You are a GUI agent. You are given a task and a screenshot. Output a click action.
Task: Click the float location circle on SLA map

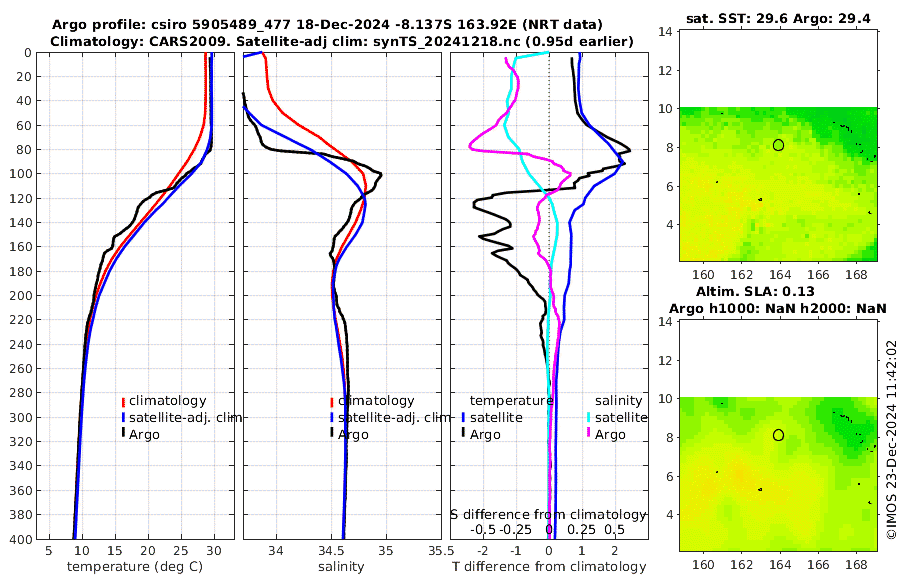778,435
